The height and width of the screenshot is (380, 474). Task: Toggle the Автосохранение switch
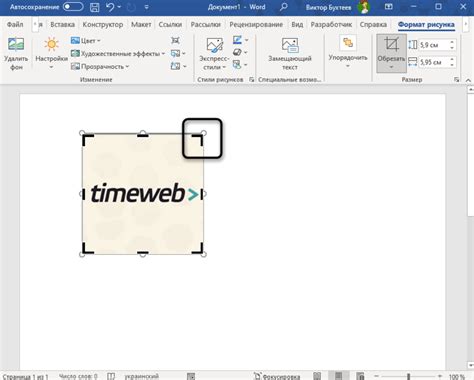click(x=73, y=7)
